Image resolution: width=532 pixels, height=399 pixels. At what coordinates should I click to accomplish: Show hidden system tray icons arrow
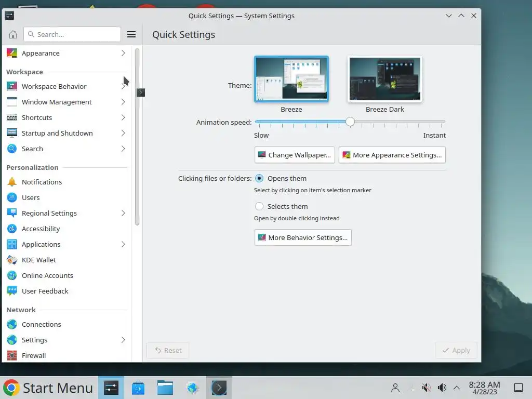(457, 388)
